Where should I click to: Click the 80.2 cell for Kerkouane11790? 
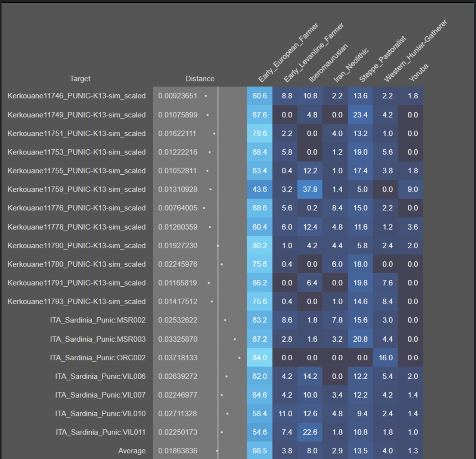260,246
